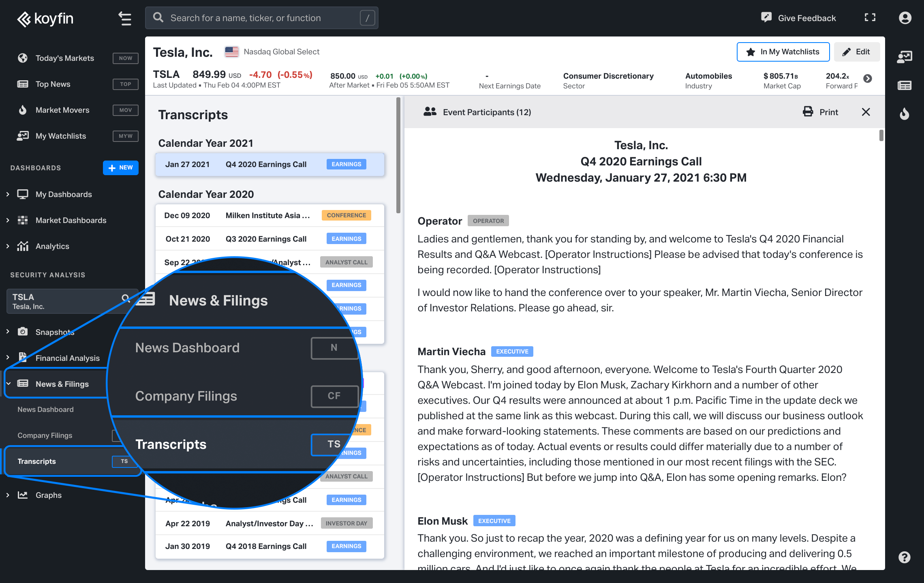Click the My Dashboards monitor icon

pyautogui.click(x=23, y=194)
